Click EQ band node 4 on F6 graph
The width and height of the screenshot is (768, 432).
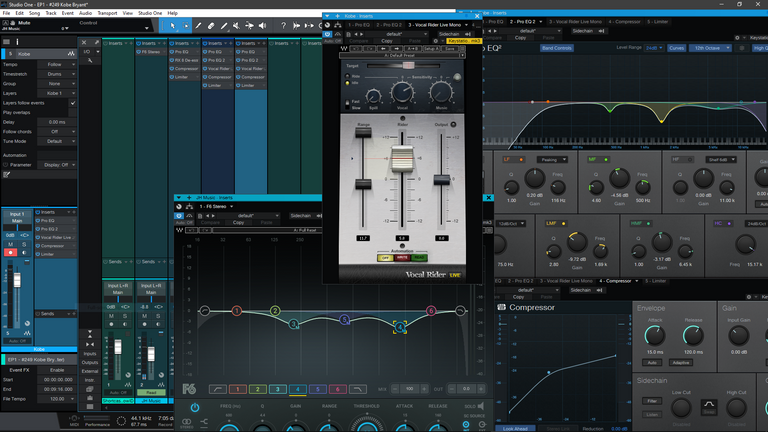[x=400, y=326]
